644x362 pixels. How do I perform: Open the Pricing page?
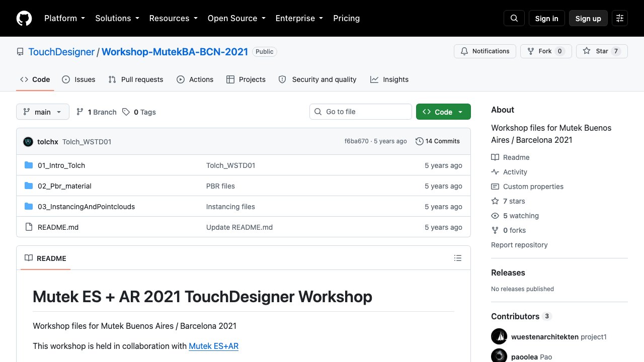point(346,18)
